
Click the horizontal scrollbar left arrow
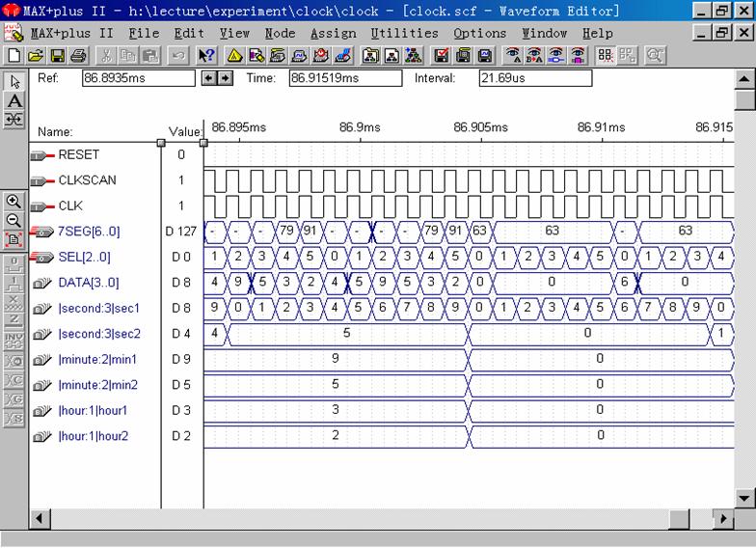(x=40, y=519)
